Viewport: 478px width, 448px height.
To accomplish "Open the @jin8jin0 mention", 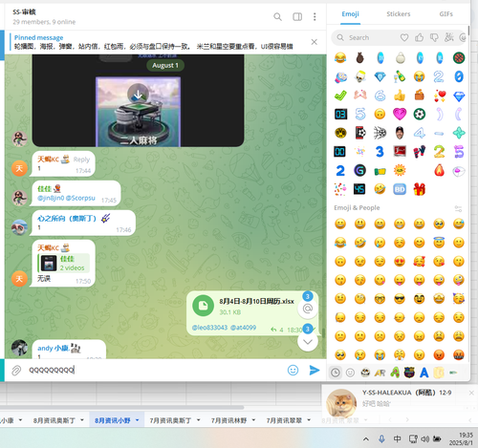I will tap(51, 198).
